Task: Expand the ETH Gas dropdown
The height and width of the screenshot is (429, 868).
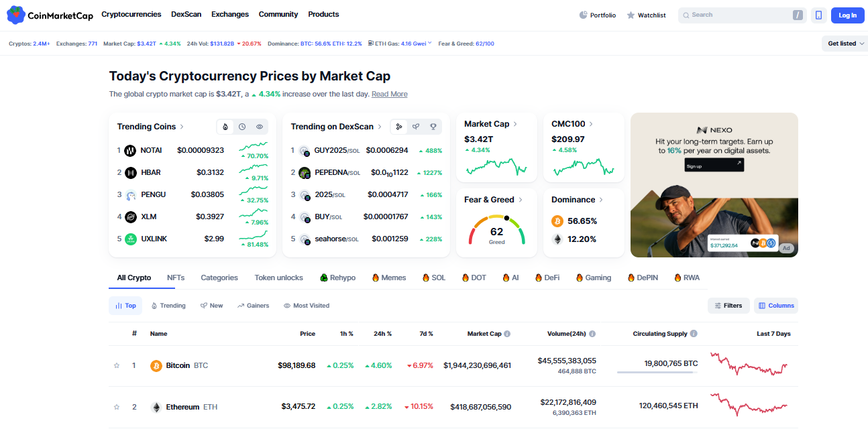Action: click(429, 44)
